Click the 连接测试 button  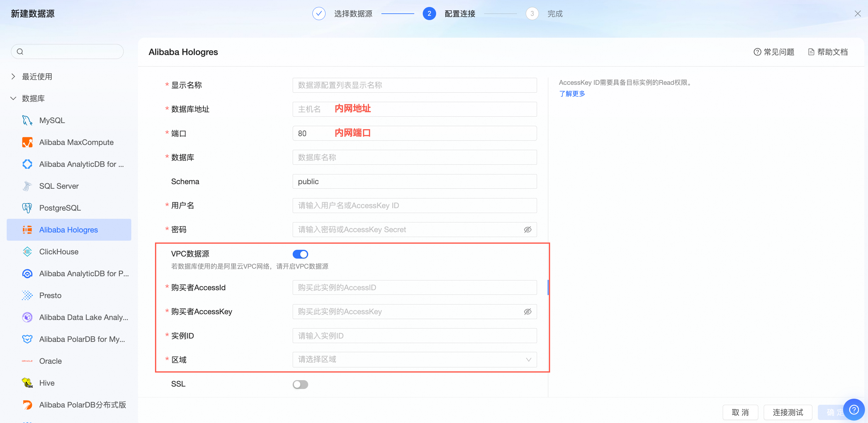pyautogui.click(x=787, y=412)
